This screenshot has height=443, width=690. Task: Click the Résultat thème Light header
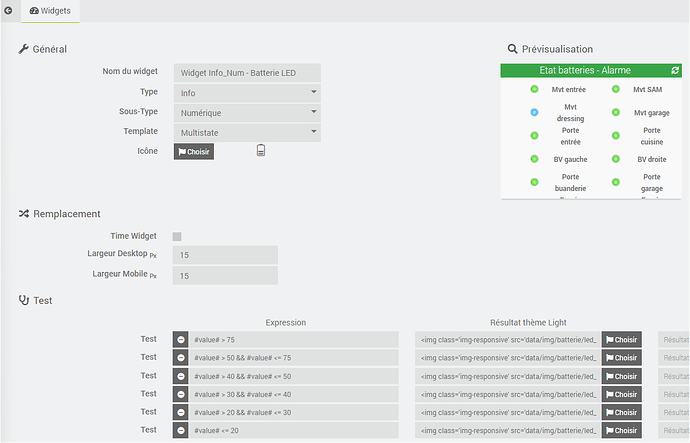[528, 322]
